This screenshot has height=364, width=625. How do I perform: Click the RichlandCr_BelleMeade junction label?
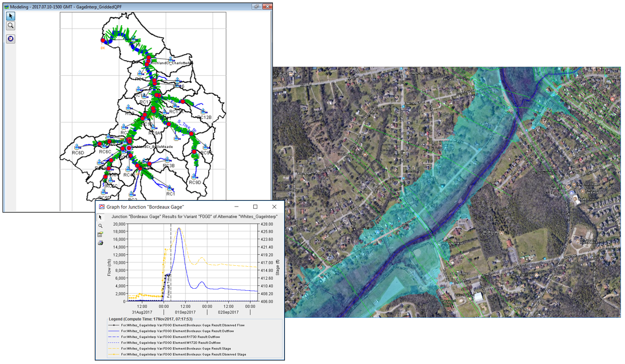pyautogui.click(x=153, y=147)
